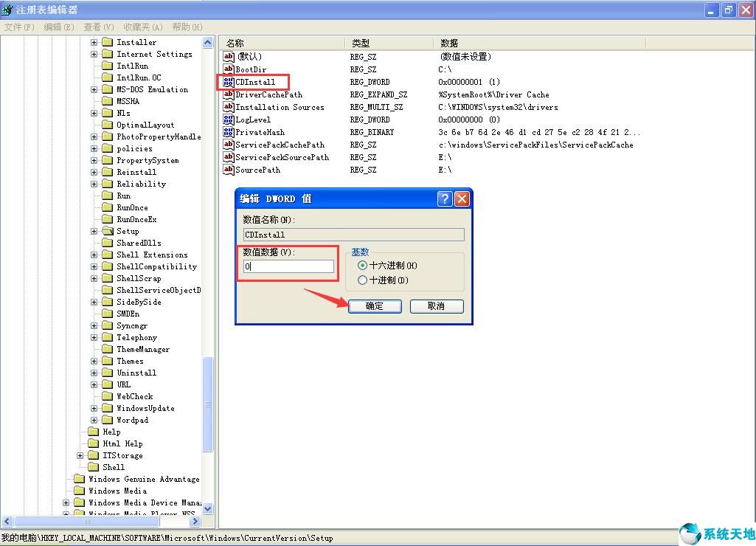756x546 pixels.
Task: Click the DriverCachePath value icon
Action: click(x=229, y=94)
